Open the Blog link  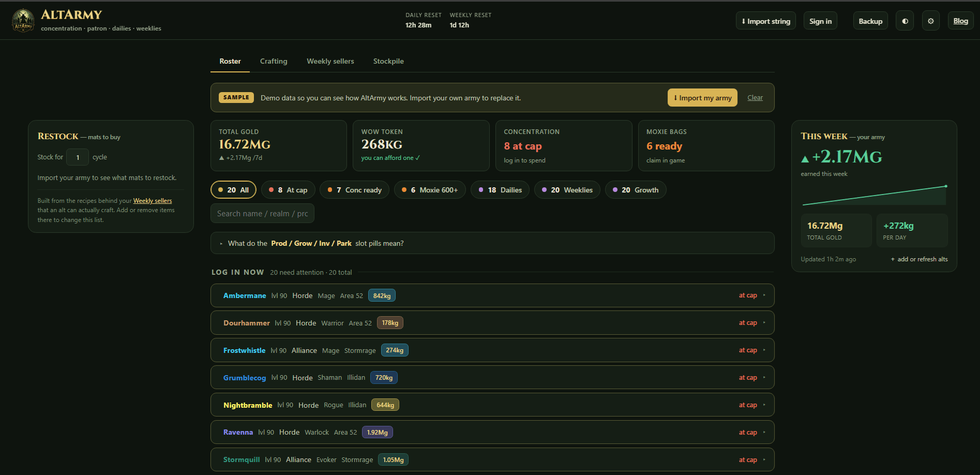tap(960, 21)
